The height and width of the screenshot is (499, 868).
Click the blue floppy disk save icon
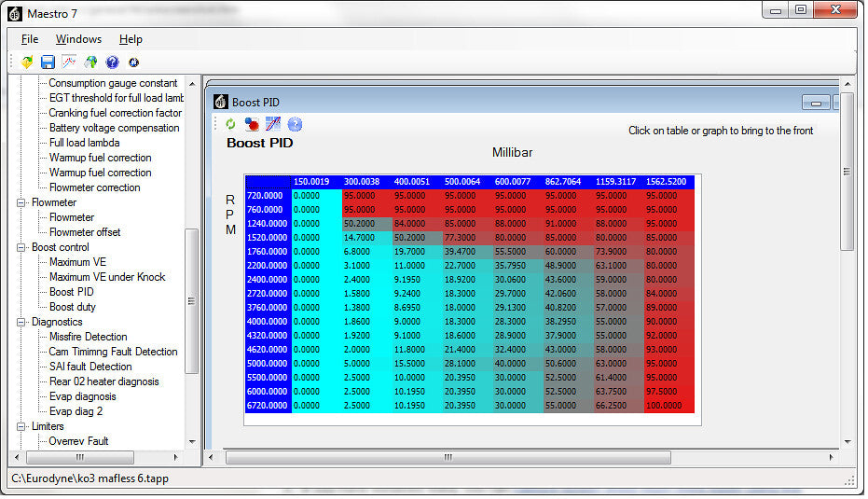point(48,62)
